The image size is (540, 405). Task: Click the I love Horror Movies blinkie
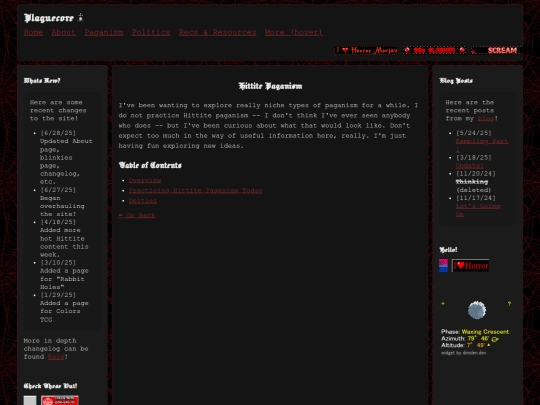366,50
